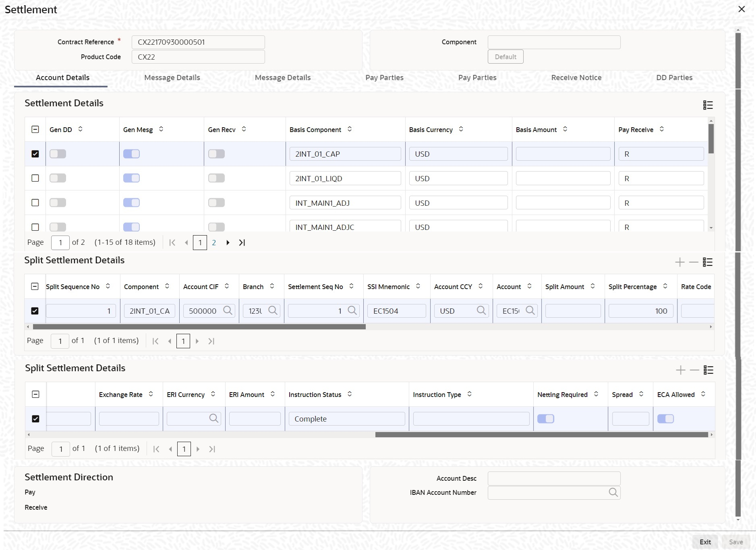Open second Message Details tab

tap(283, 78)
